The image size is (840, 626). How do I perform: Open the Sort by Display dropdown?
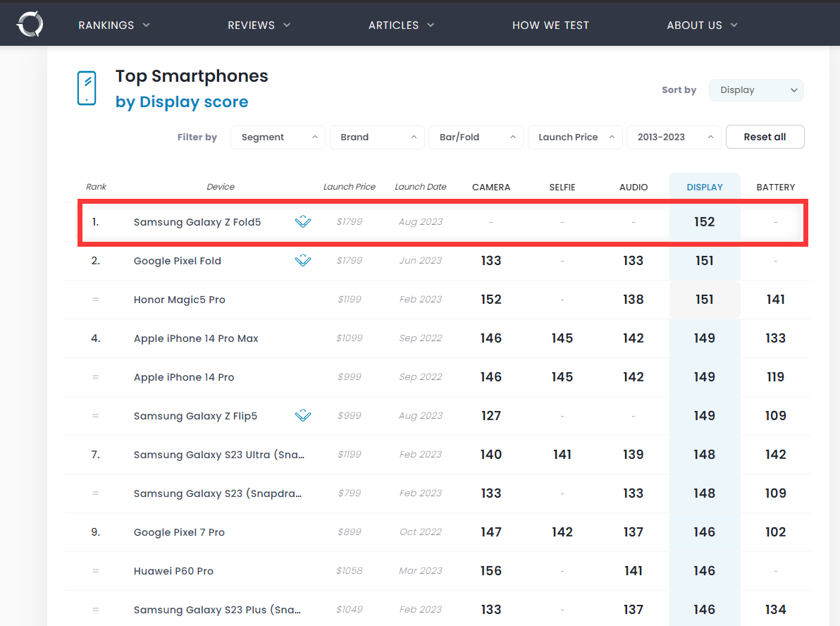pos(756,90)
